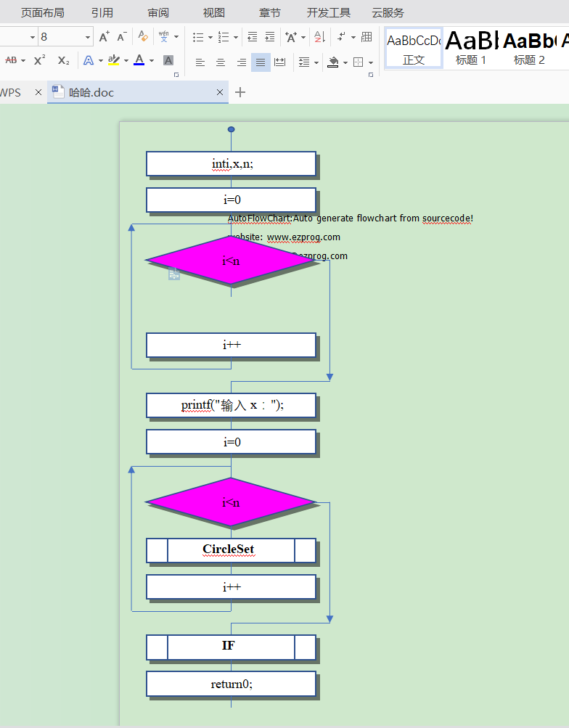Expand the strikethrough options dropdown
This screenshot has height=728, width=569.
point(23,61)
